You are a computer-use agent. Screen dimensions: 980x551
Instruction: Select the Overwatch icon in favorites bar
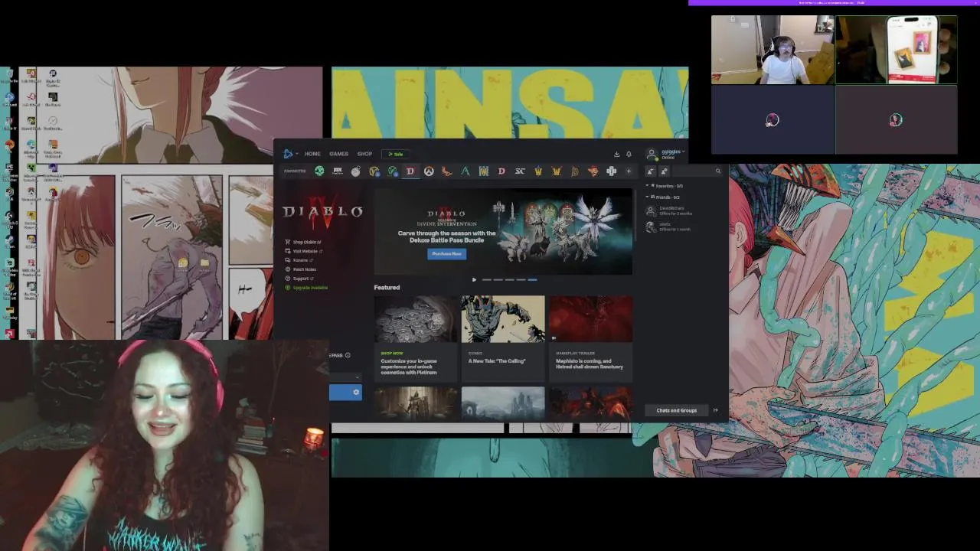point(429,171)
